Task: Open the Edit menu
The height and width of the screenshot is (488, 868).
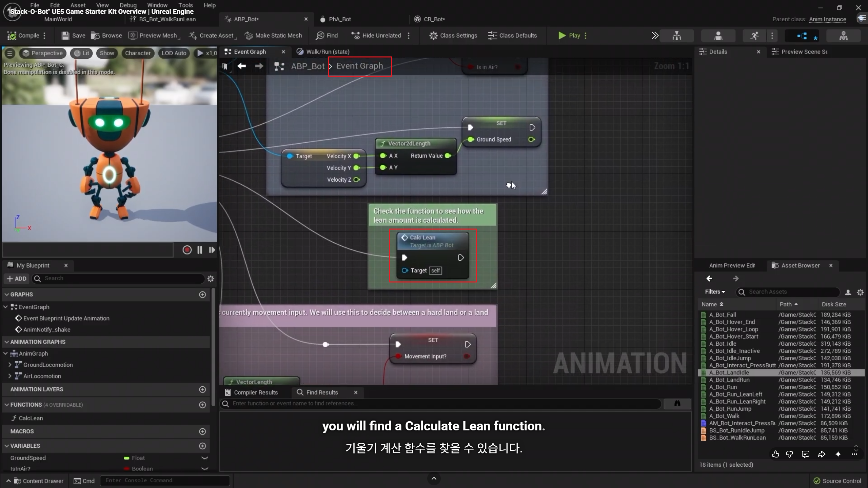Action: (x=55, y=5)
